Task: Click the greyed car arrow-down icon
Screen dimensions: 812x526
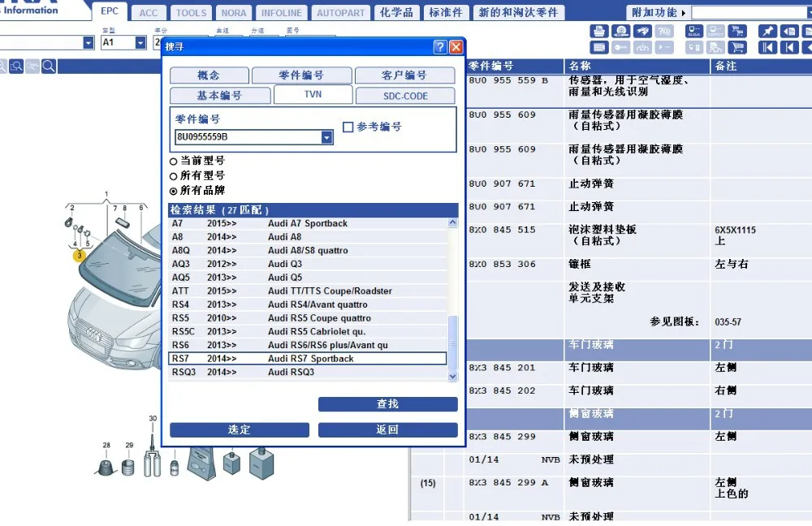Action: (642, 48)
